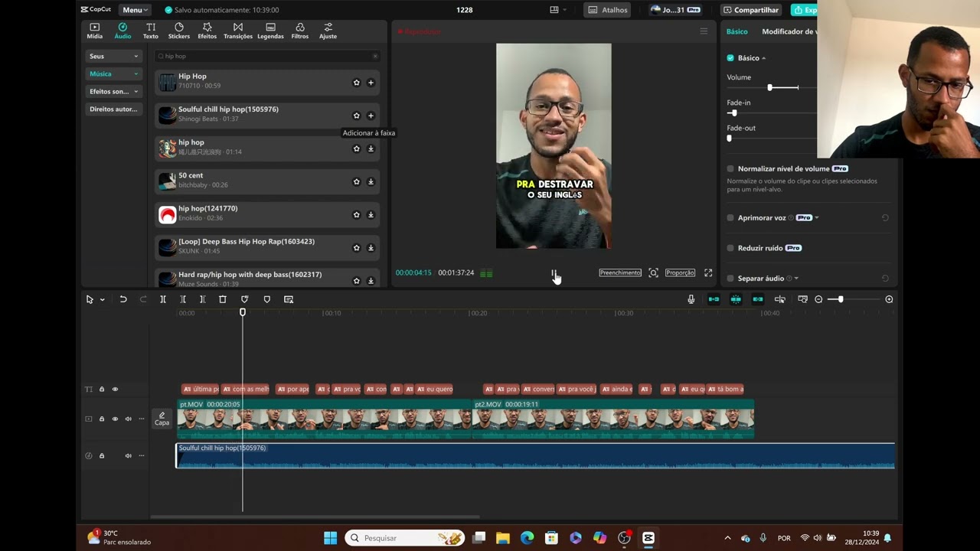
Task: Switch to Modificador de voz tab
Action: pyautogui.click(x=789, y=31)
